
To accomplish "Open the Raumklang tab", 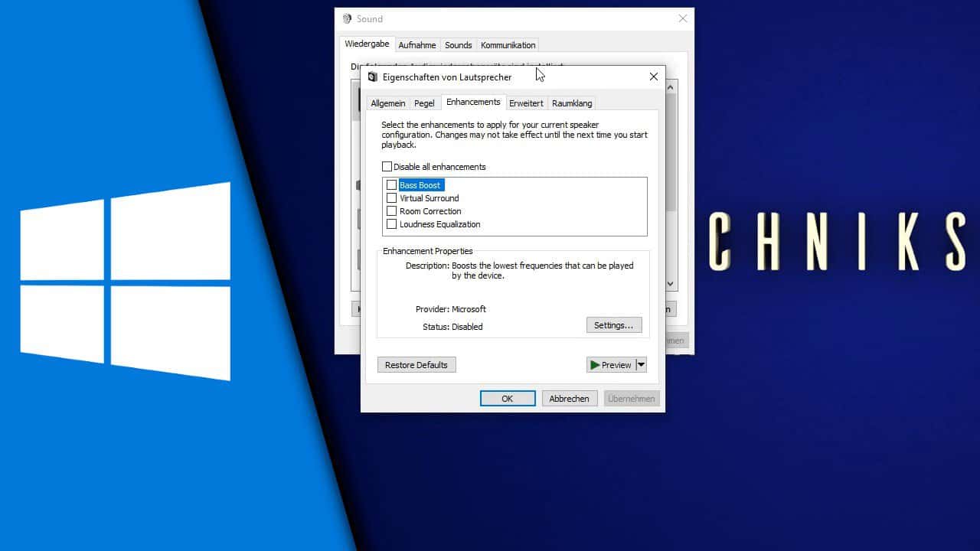I will [572, 103].
